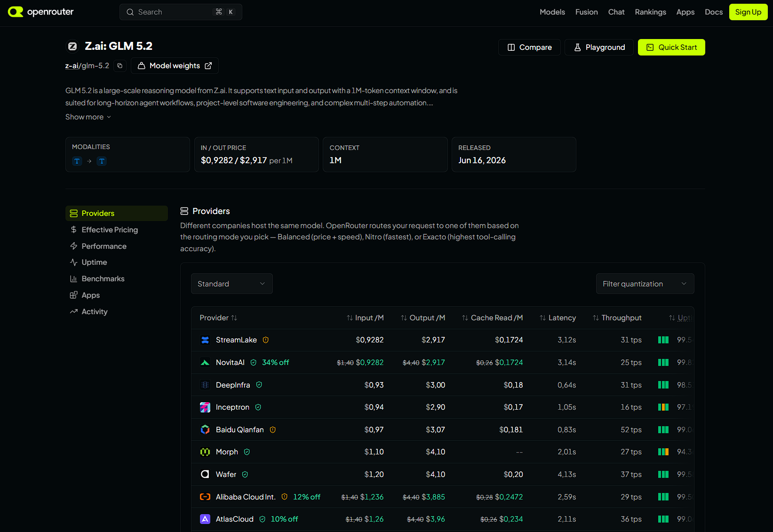Sort table by Input /M column
The height and width of the screenshot is (532, 773).
pos(365,318)
